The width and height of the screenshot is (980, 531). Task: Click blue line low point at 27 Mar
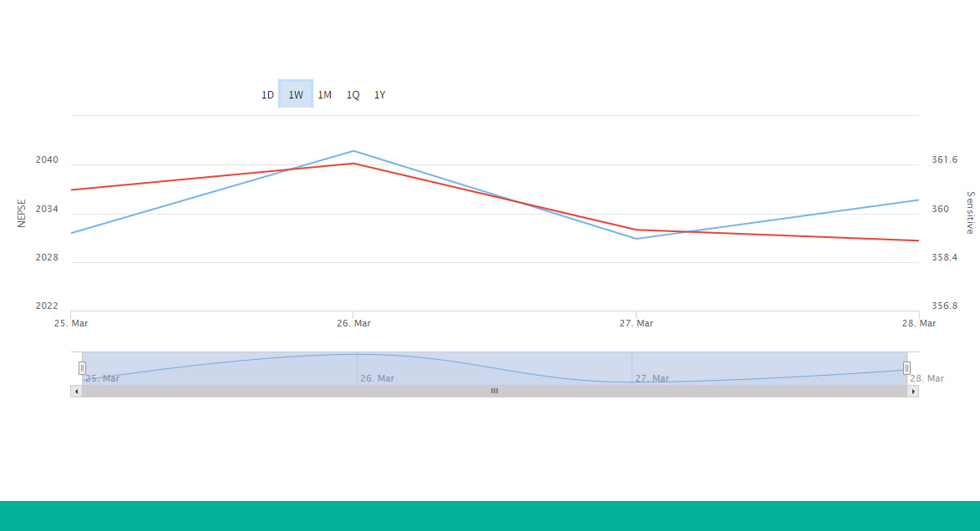tap(637, 239)
